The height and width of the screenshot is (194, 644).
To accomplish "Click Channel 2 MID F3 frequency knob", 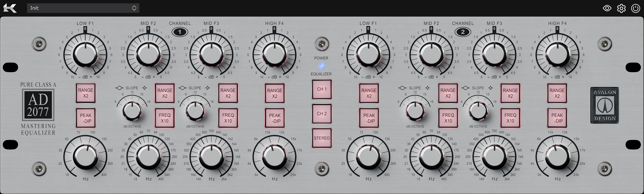I will click(x=494, y=156).
